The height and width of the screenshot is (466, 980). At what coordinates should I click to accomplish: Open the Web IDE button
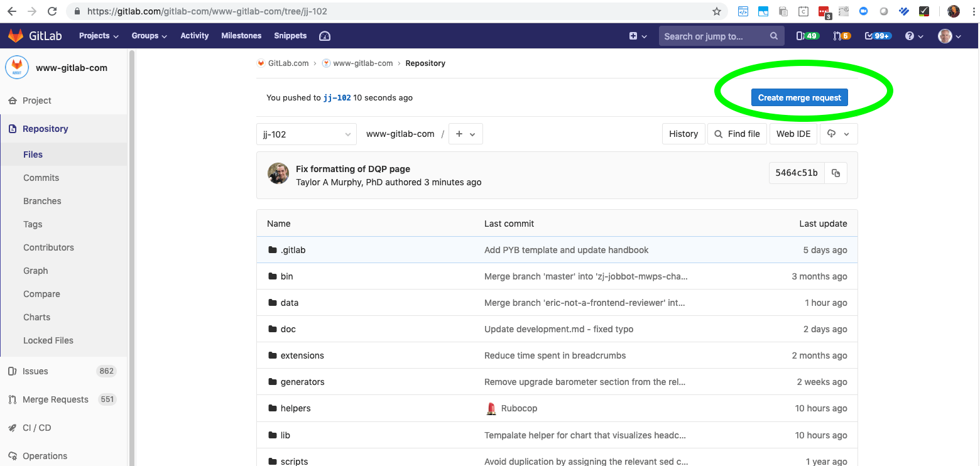(x=793, y=134)
